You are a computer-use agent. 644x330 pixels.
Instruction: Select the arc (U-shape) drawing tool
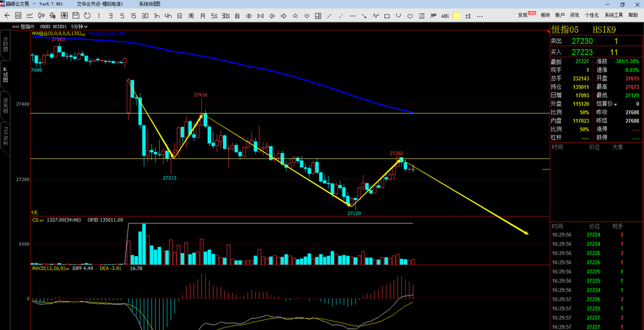[x=399, y=15]
